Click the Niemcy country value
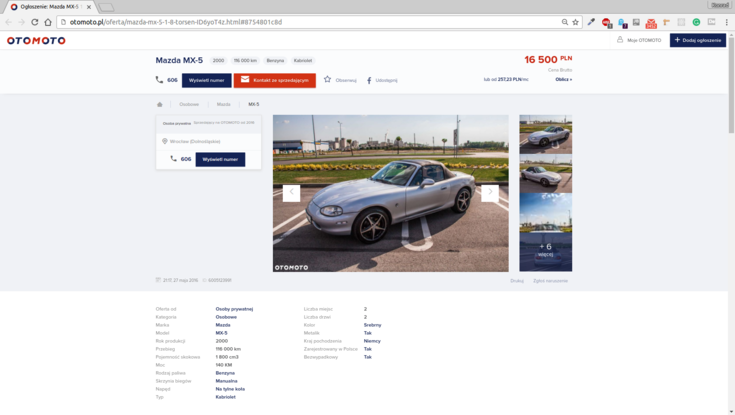 [372, 341]
